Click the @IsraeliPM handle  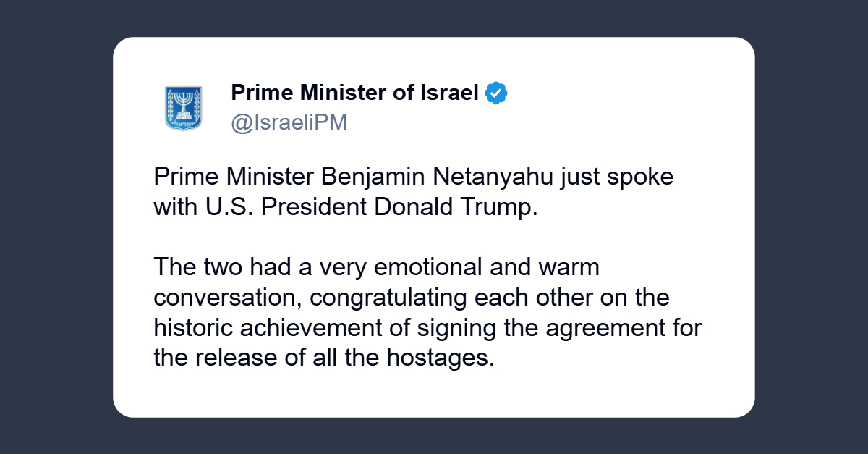pos(289,123)
